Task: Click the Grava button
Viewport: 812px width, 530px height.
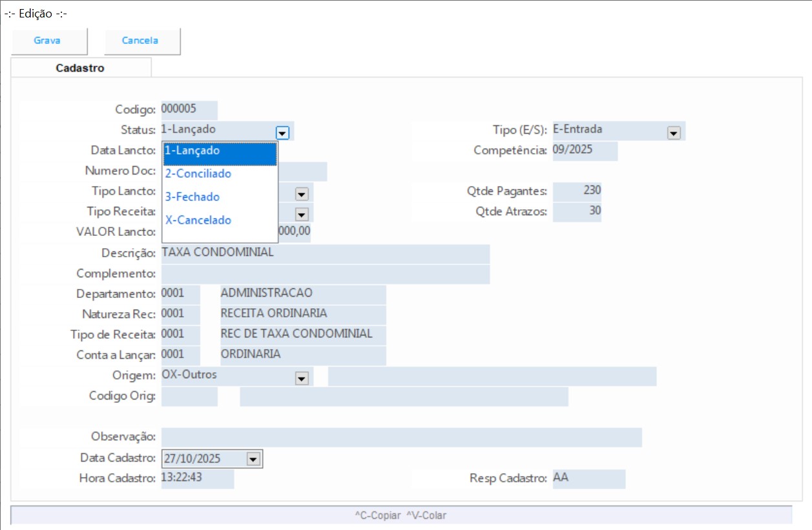Action: pos(47,41)
